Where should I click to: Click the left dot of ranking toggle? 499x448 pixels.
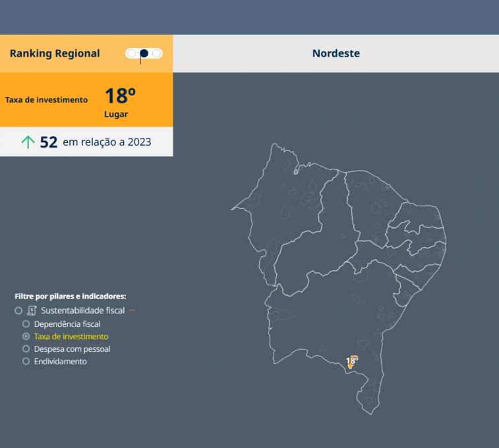[x=132, y=53]
